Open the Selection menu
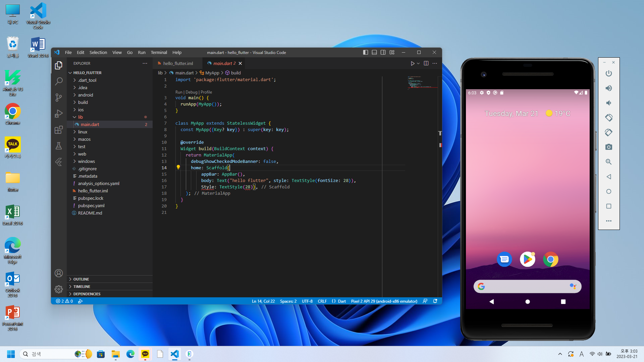The width and height of the screenshot is (644, 362). (98, 52)
